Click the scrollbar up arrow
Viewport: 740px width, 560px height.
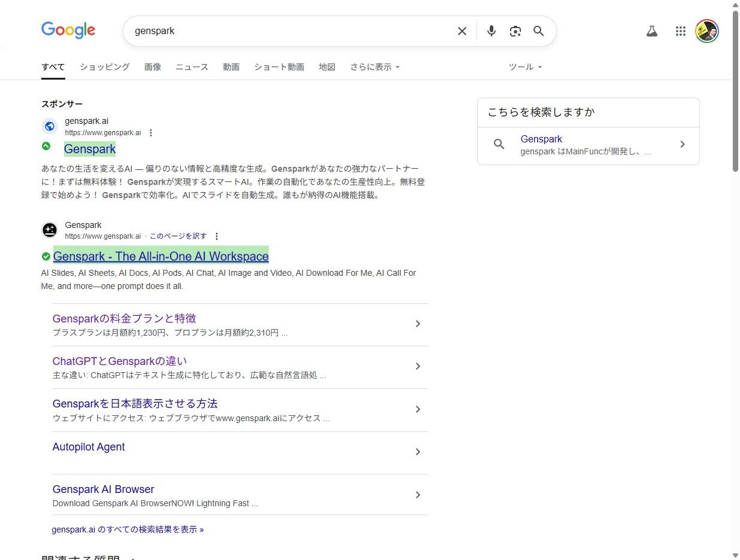pyautogui.click(x=735, y=4)
